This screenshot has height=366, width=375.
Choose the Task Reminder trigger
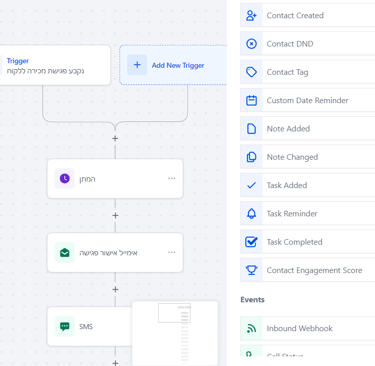pyautogui.click(x=307, y=214)
